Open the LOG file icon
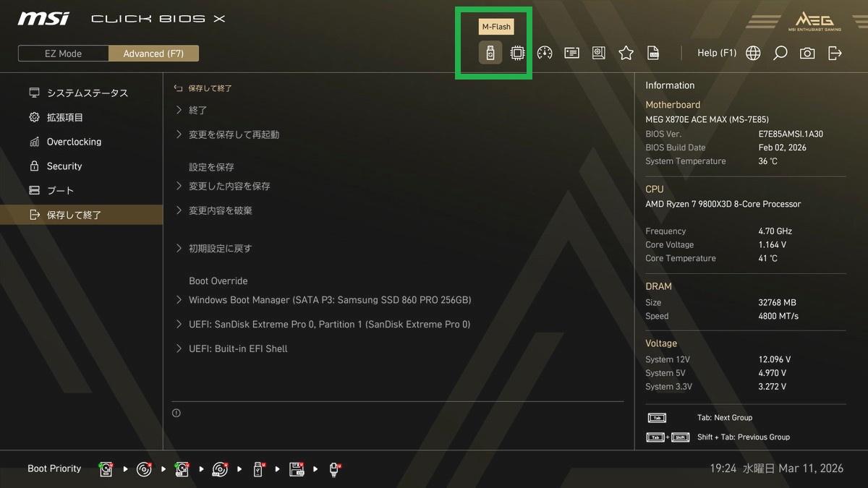The width and height of the screenshot is (868, 488). tap(653, 53)
